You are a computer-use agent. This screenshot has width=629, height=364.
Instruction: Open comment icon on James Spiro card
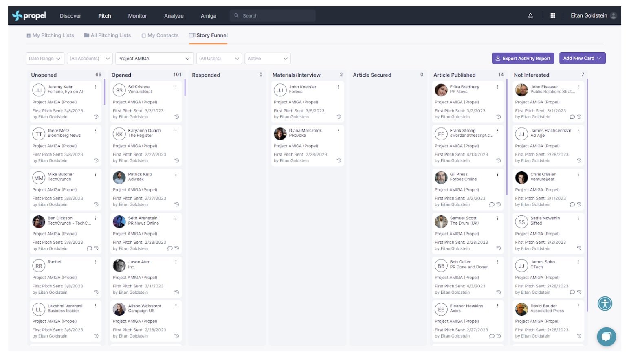click(x=572, y=292)
